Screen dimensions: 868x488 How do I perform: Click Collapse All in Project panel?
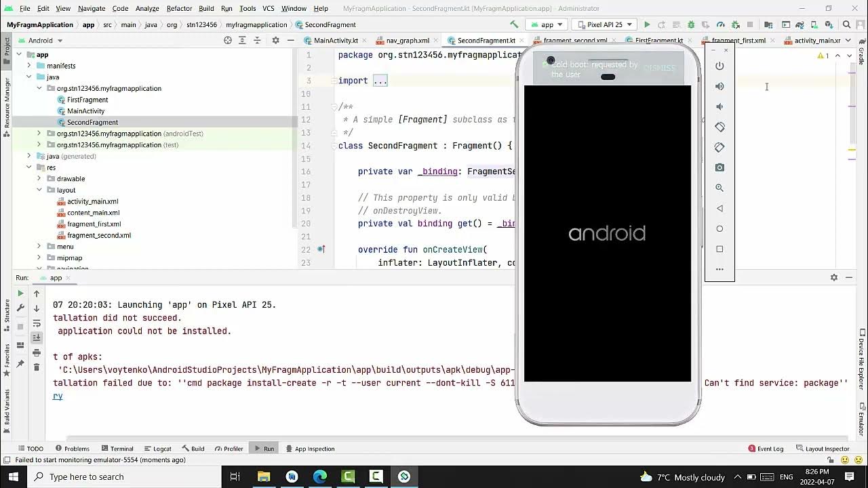(x=257, y=40)
